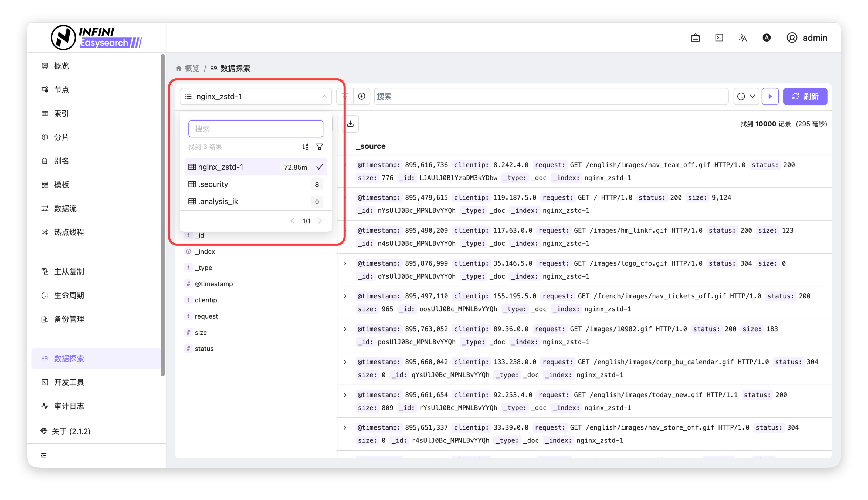Click the download export icon
This screenshot has height=500, width=868.
pyautogui.click(x=350, y=124)
